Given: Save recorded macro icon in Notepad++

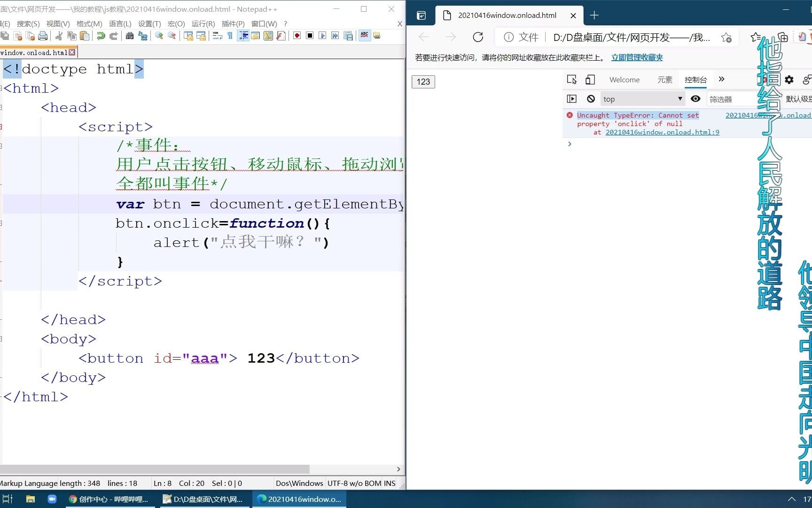Looking at the screenshot, I should pyautogui.click(x=348, y=36).
